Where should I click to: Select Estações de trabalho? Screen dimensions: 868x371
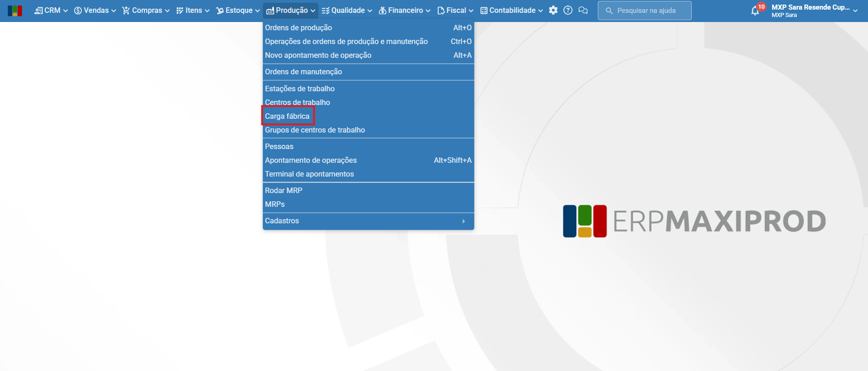click(x=368, y=89)
